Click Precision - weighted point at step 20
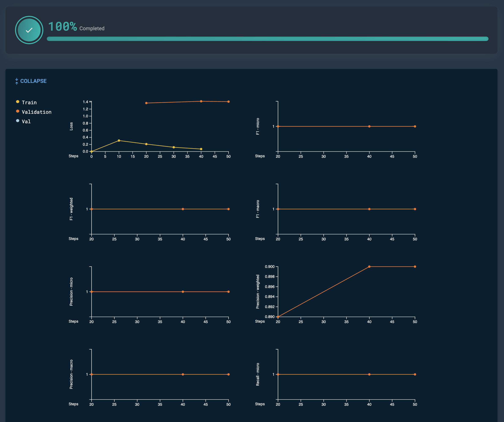 point(278,317)
